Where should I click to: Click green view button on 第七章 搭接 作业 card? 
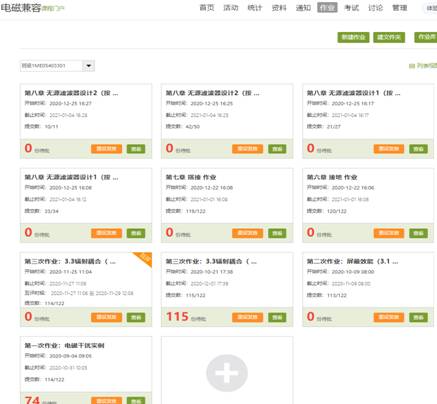(277, 233)
